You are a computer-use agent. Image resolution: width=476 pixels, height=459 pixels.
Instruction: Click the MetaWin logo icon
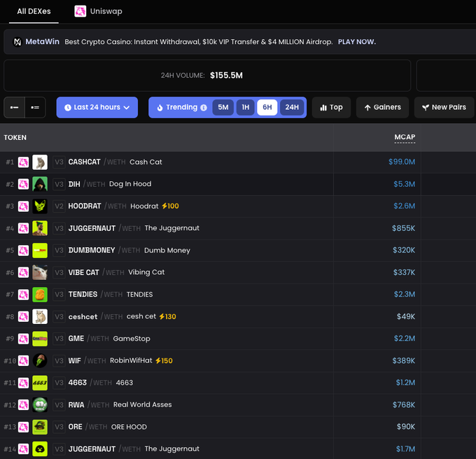click(17, 42)
